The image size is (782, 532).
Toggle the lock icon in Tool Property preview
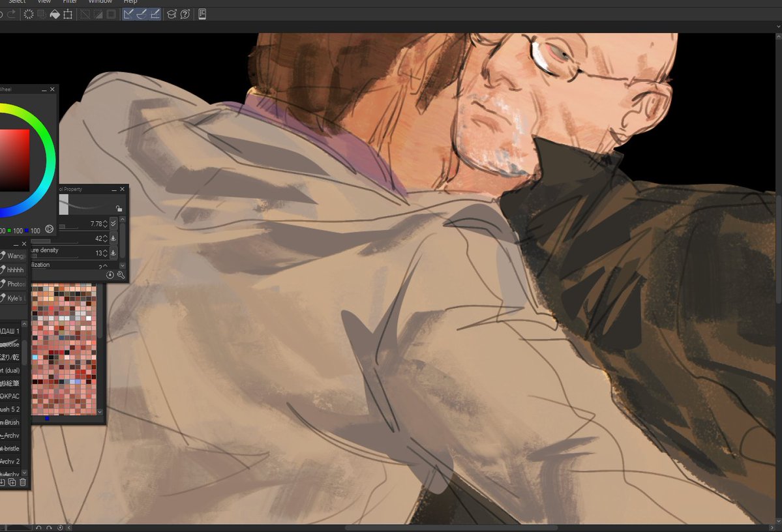coord(119,209)
